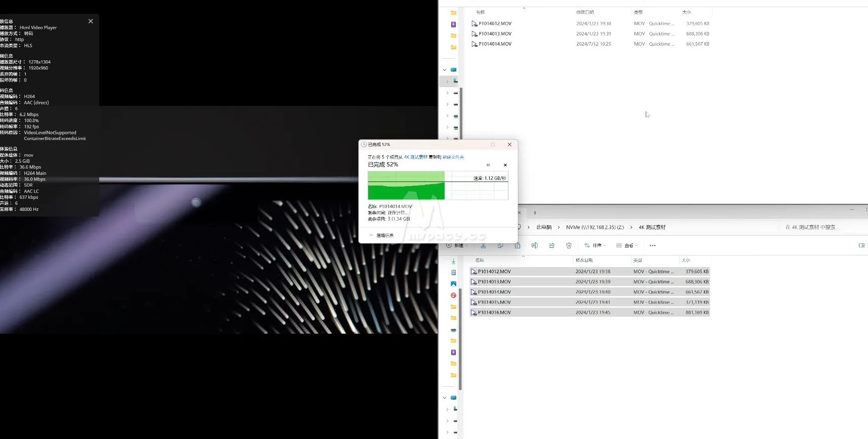Viewport: 868px width, 439px height.
Task: Click the Share icon in lower Explorer toolbar
Action: coord(551,245)
